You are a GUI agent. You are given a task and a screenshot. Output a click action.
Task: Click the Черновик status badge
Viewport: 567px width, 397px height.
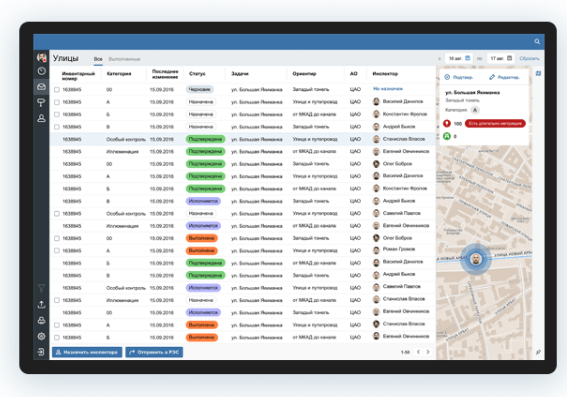pos(200,89)
